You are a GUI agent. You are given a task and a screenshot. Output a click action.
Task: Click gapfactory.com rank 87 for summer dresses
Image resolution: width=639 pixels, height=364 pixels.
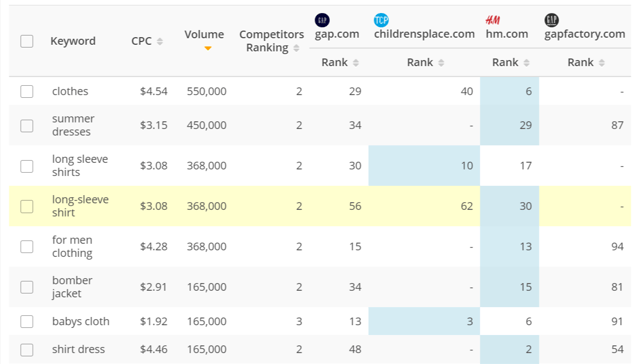(617, 125)
